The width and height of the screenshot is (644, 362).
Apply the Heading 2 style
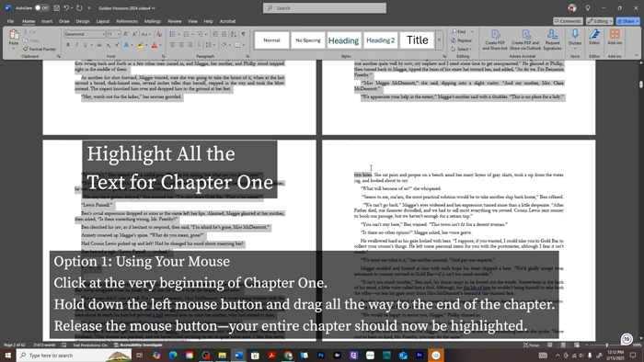tap(380, 40)
